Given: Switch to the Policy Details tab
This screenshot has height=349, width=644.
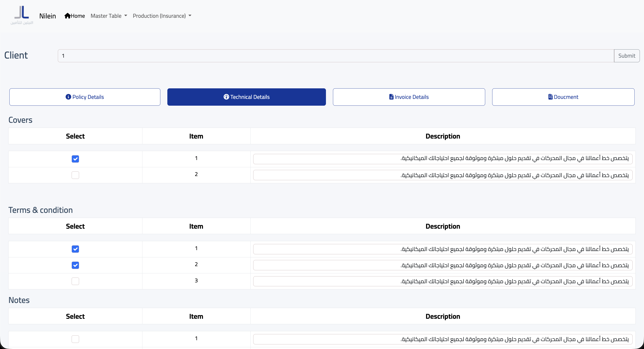Looking at the screenshot, I should (x=85, y=97).
